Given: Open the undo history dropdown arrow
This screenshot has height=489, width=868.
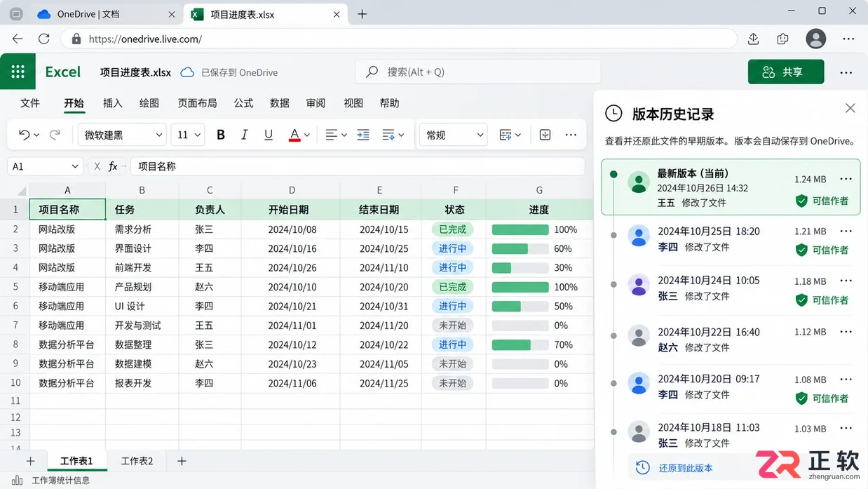Looking at the screenshot, I should point(36,135).
